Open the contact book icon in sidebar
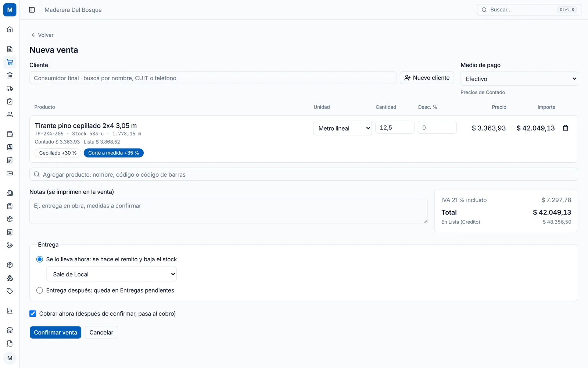The image size is (588, 368). 10,147
